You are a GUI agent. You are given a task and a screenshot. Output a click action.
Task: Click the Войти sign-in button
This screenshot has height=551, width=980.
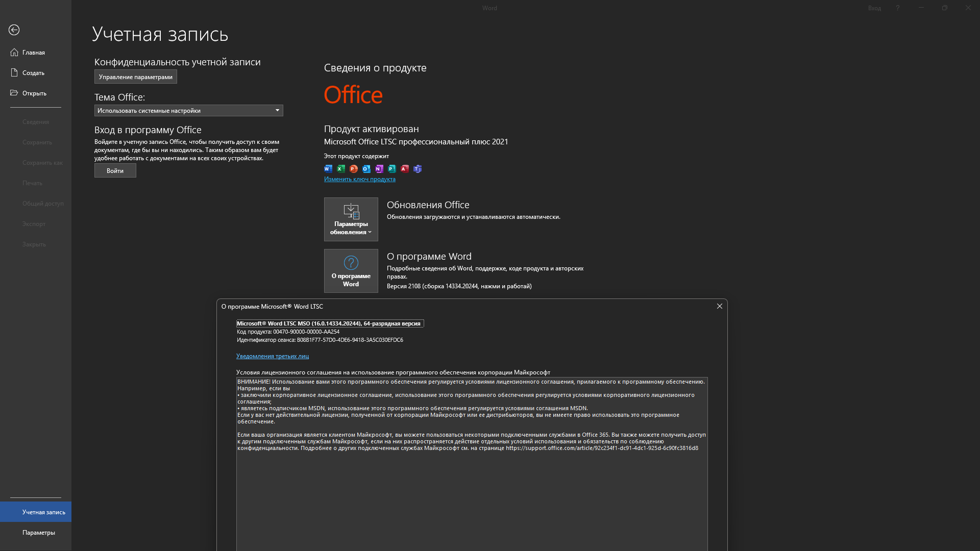(x=115, y=171)
